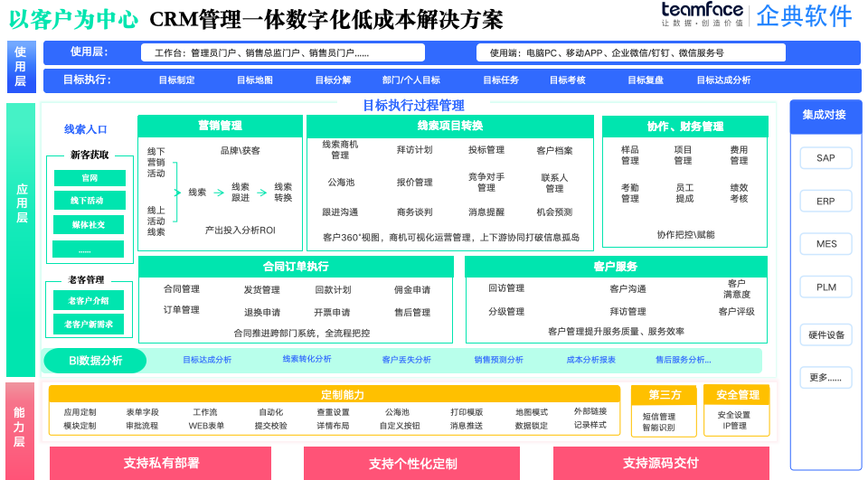Screen dimensions: 868x480
Task: Open the 客户丢失分析 link
Action: tap(406, 360)
